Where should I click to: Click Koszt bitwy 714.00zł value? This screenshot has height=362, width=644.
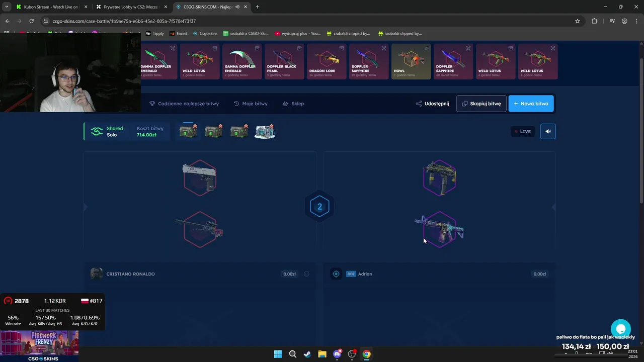pyautogui.click(x=146, y=135)
